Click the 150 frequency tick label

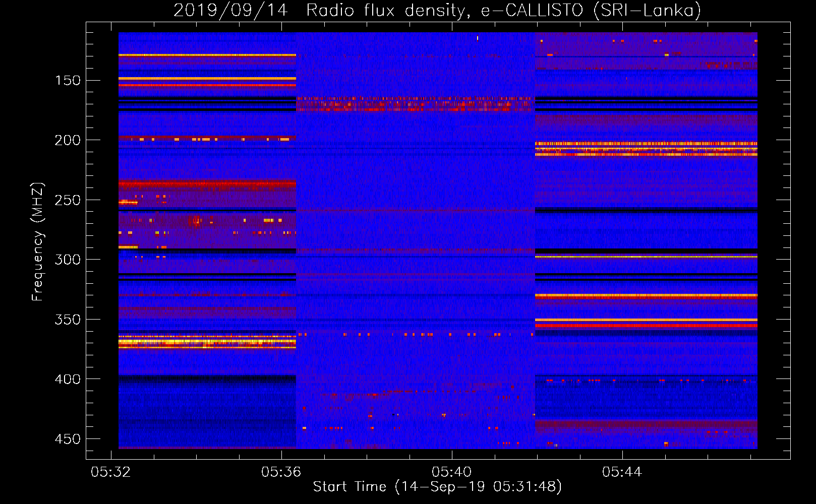coord(68,81)
